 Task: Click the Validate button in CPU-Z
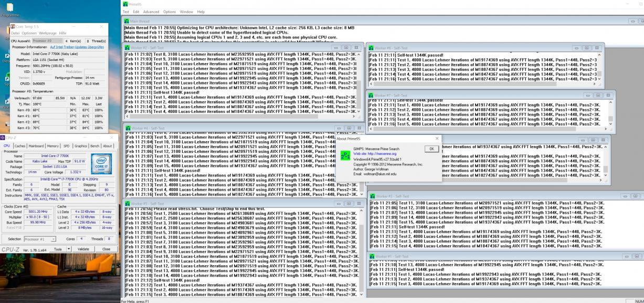[x=83, y=249]
